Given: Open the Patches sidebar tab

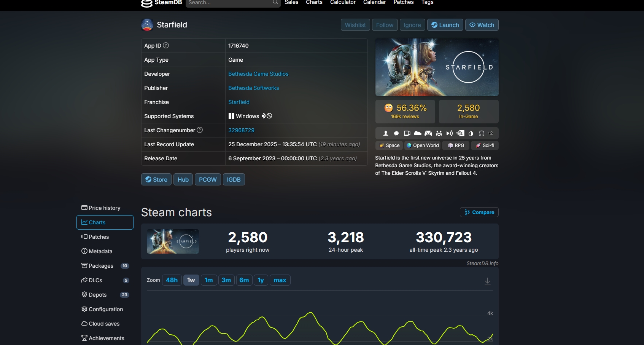Looking at the screenshot, I should pos(105,237).
